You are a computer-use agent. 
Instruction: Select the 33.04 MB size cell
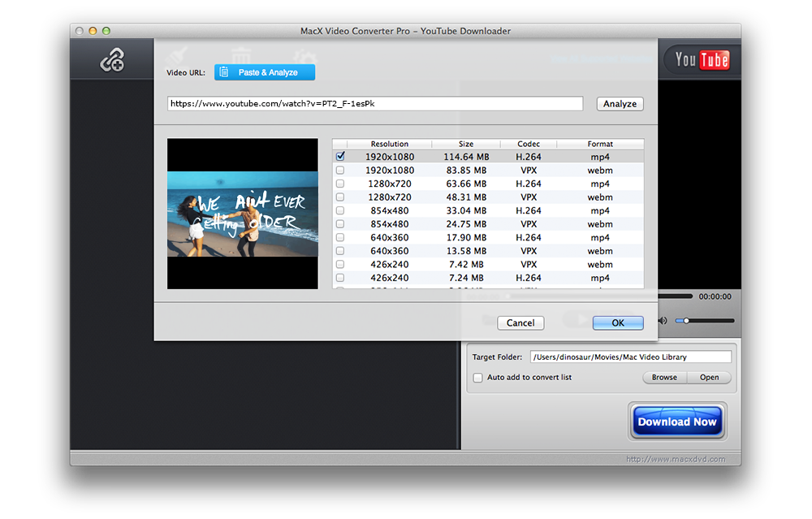tap(466, 210)
